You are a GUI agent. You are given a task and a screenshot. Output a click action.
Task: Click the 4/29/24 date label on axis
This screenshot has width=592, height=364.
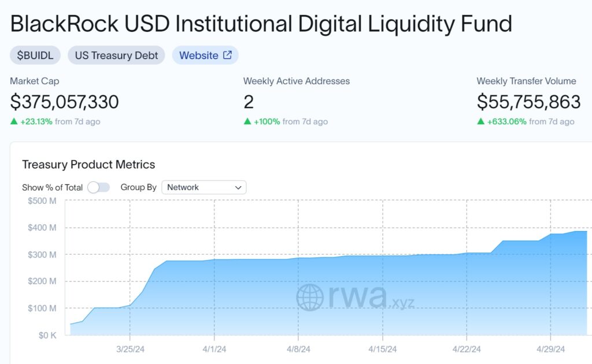tap(550, 350)
